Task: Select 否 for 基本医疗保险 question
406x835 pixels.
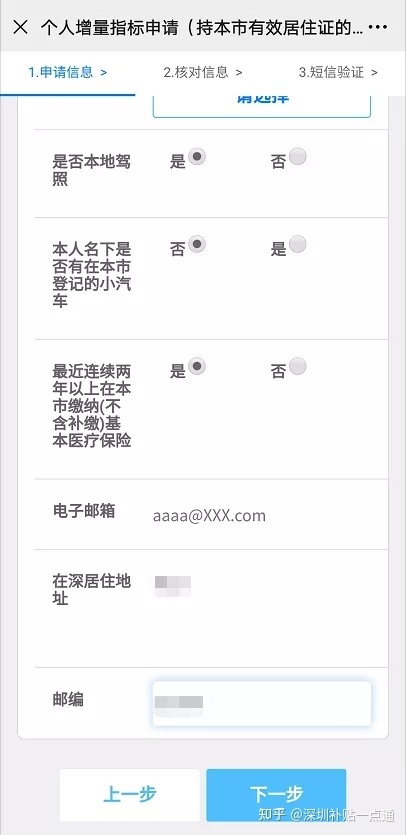Action: (297, 366)
